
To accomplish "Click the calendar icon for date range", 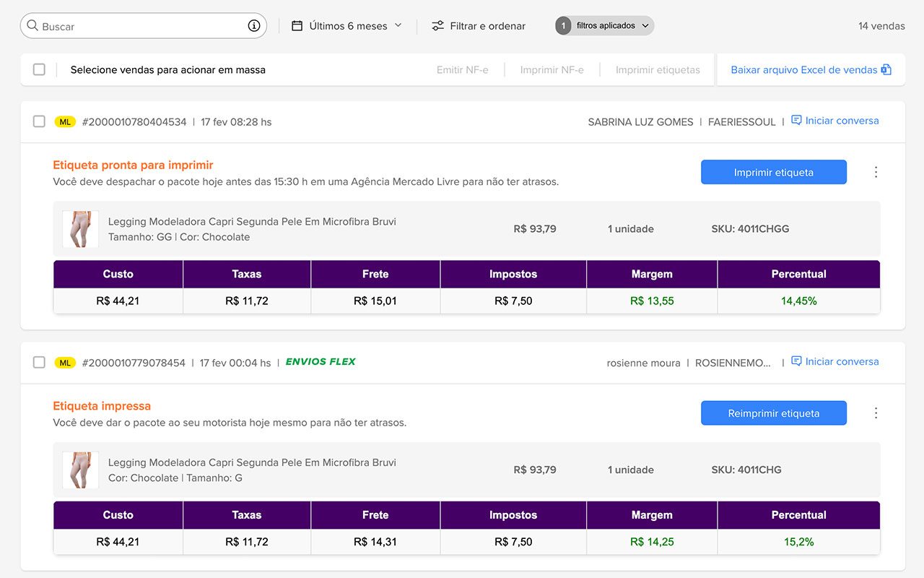I will (297, 26).
